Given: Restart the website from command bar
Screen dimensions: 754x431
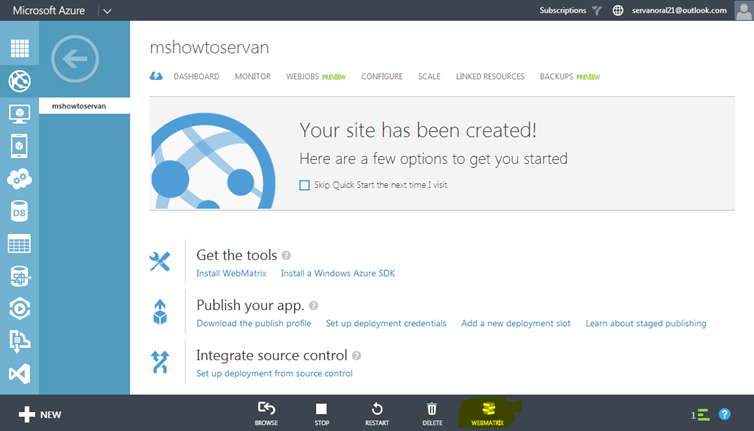Looking at the screenshot, I should 377,414.
